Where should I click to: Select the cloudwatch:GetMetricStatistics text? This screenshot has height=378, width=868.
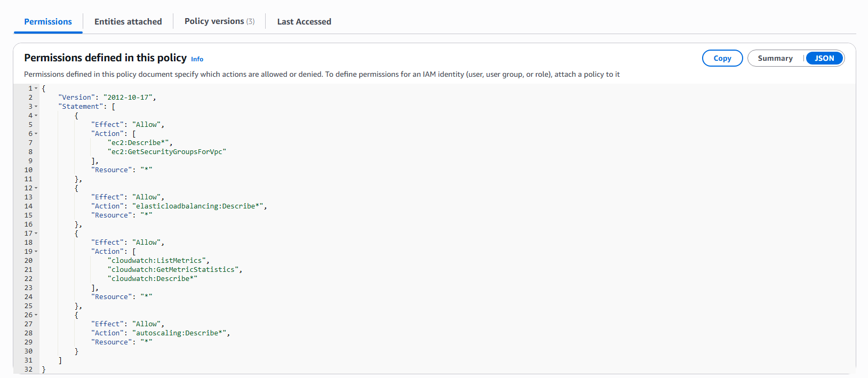tap(174, 269)
